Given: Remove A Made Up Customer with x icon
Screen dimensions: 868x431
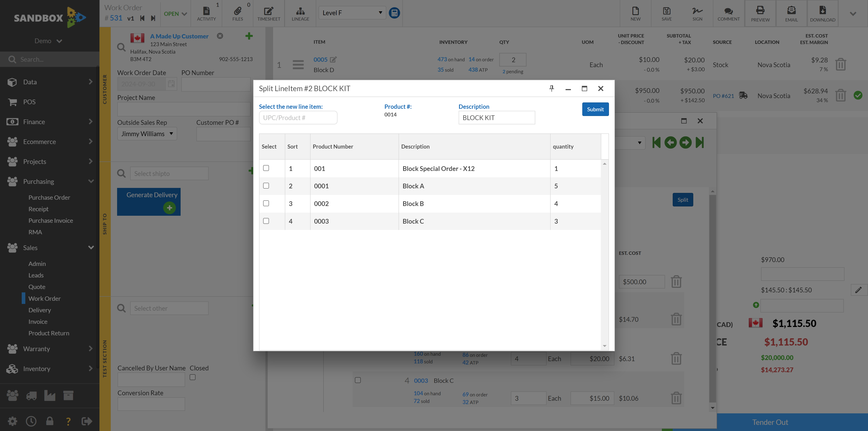Looking at the screenshot, I should tap(220, 36).
